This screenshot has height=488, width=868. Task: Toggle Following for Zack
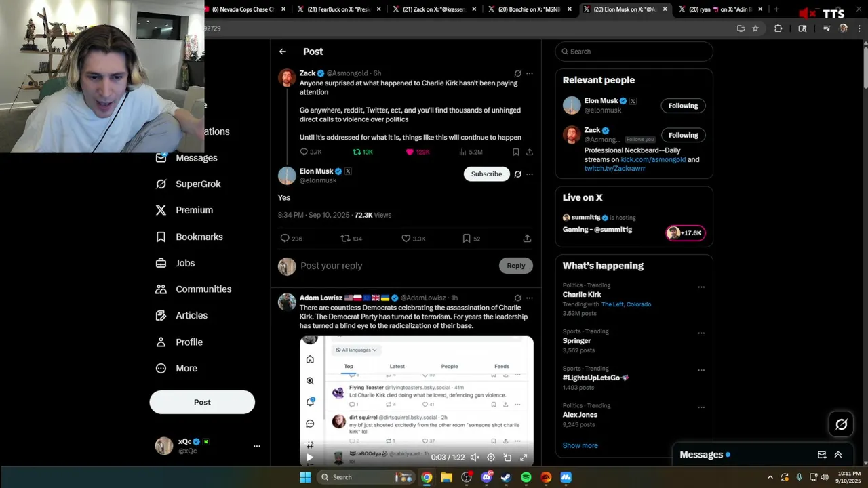[x=683, y=135]
